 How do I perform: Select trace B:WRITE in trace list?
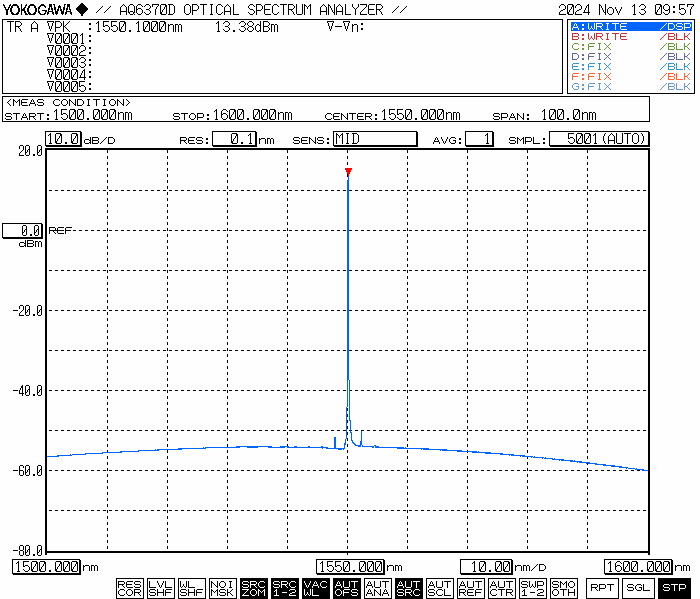[x=630, y=36]
